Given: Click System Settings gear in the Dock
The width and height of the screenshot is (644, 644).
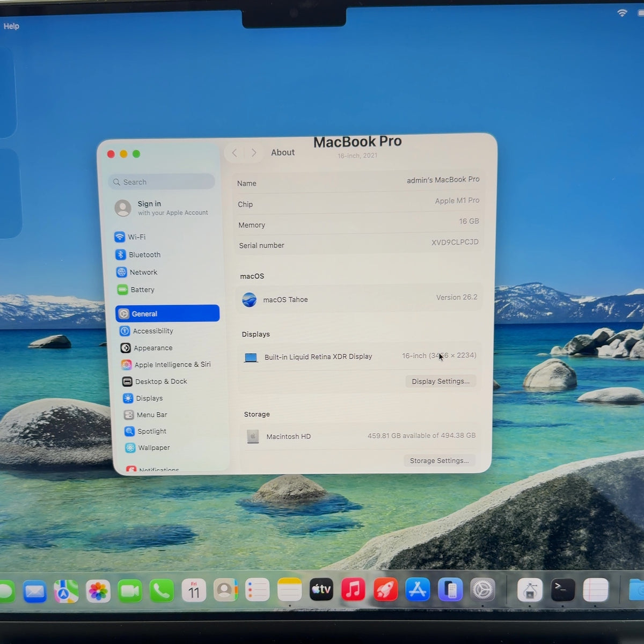Looking at the screenshot, I should coord(482,590).
